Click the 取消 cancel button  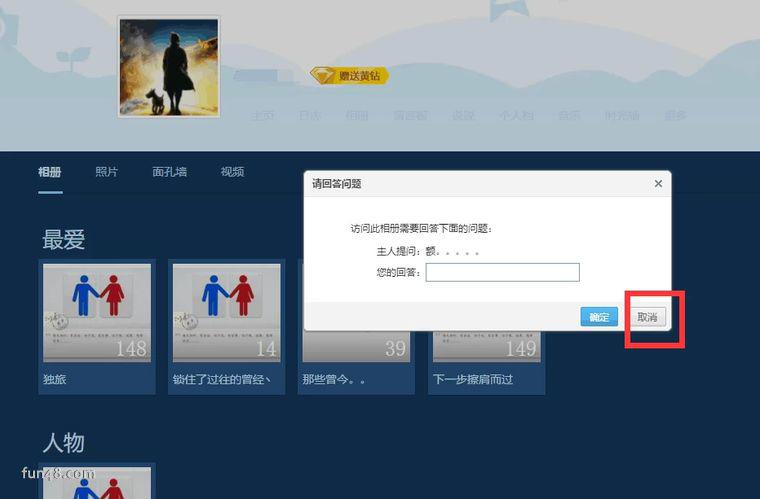coord(647,317)
